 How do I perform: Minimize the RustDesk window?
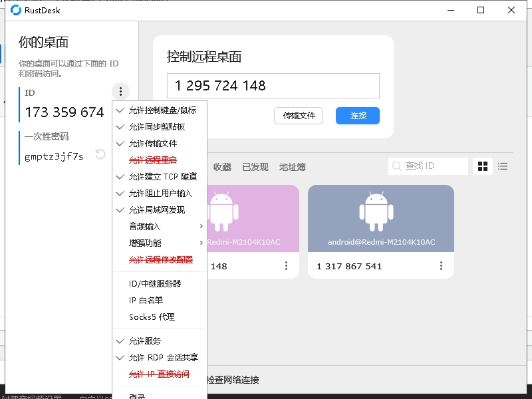[451, 10]
